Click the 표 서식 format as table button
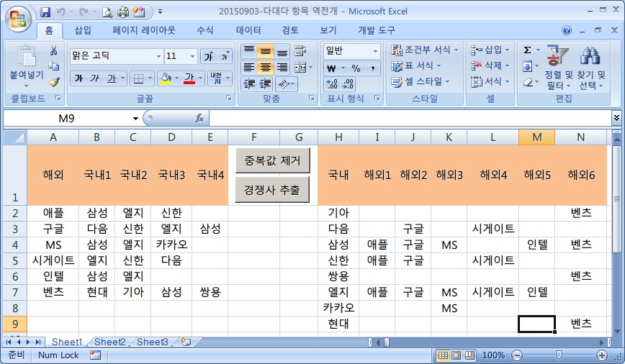Image resolution: width=625 pixels, height=364 pixels. [x=416, y=65]
